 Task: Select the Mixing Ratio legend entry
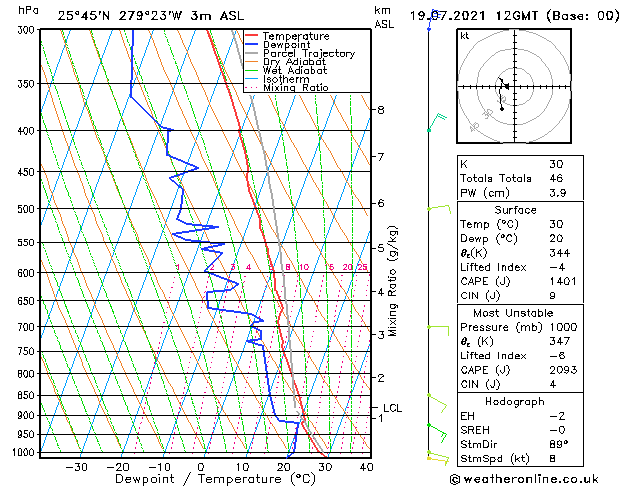(287, 88)
